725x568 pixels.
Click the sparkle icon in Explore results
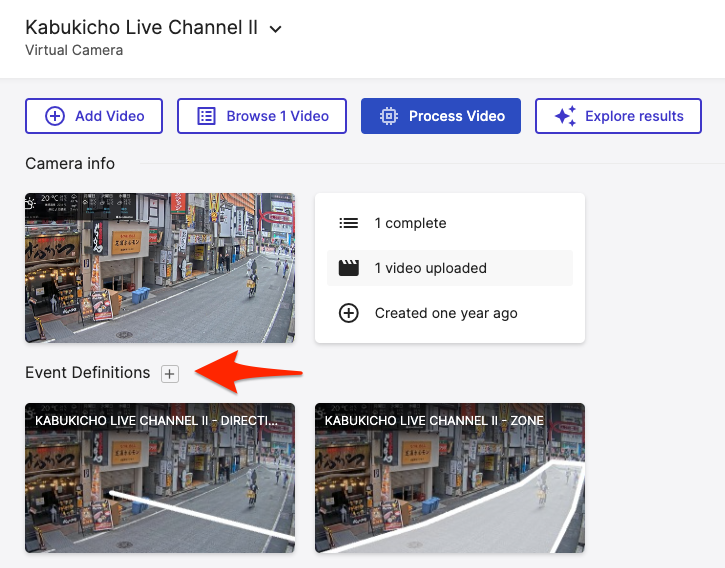click(565, 116)
